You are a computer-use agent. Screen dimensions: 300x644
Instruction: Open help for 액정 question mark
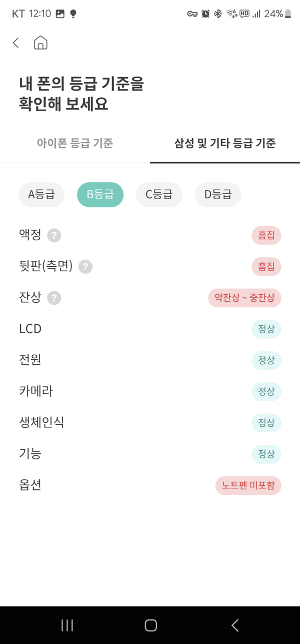[x=55, y=235]
